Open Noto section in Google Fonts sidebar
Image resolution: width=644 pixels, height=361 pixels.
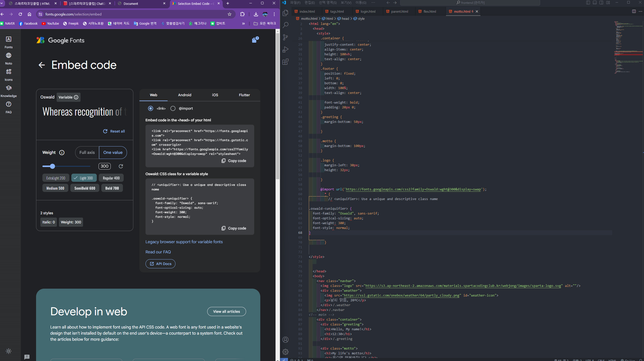9,59
